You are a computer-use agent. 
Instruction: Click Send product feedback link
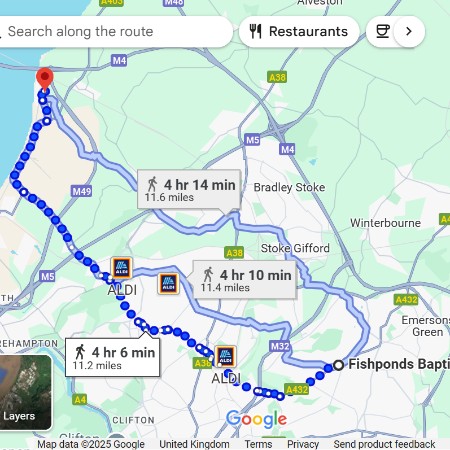(384, 444)
